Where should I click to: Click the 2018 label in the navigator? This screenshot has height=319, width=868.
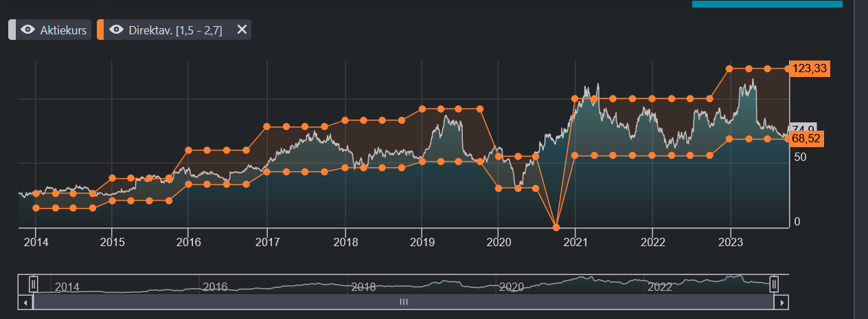click(x=363, y=287)
